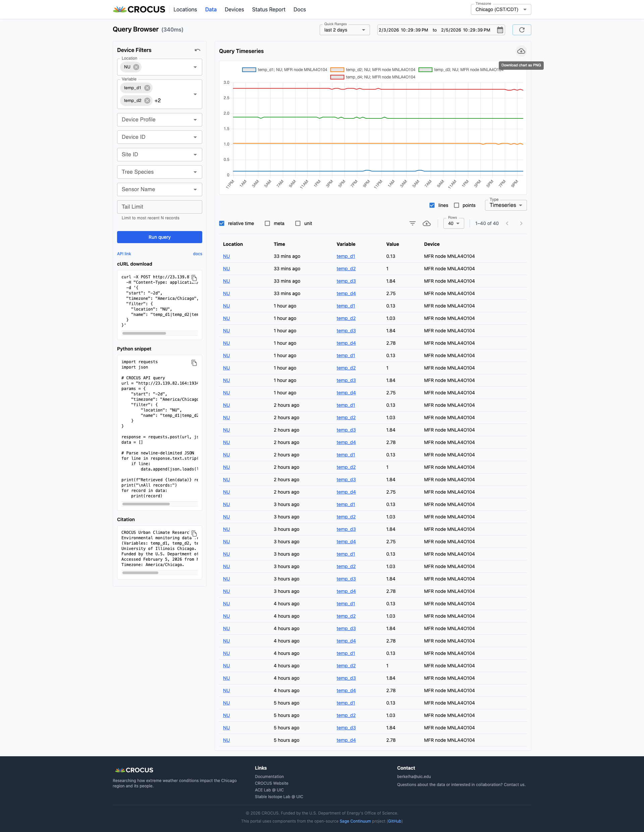The width and height of the screenshot is (644, 832).
Task: Enable the meta checkbox
Action: pos(268,223)
